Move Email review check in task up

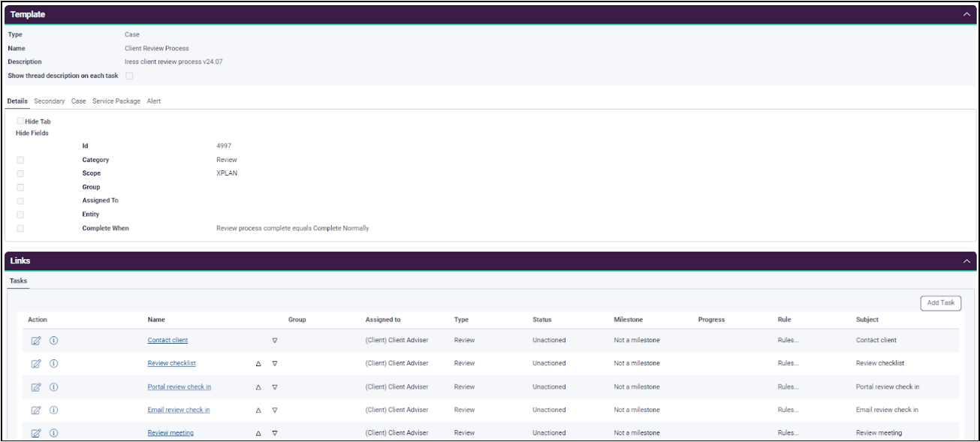[x=258, y=410]
